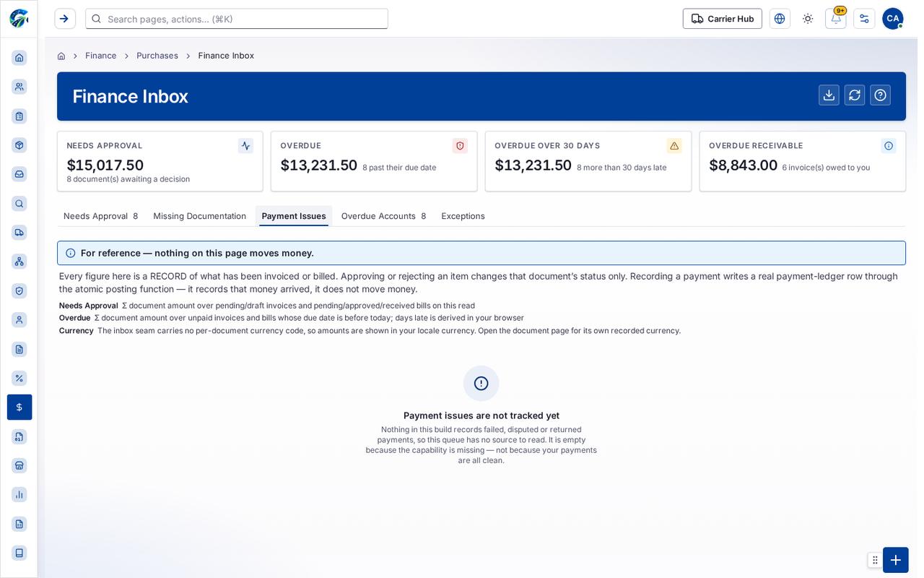Screen dimensions: 924x578
Task: Go to Finance in the breadcrumb
Action: tap(101, 56)
